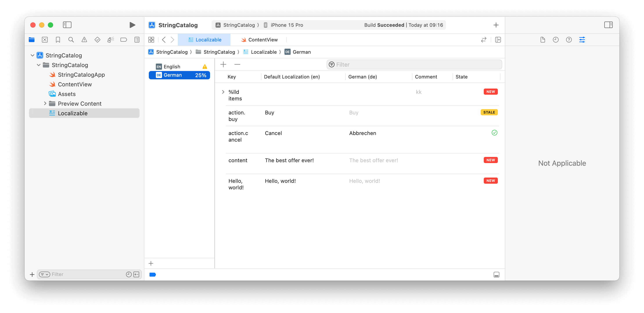
Task: Collapse the StringCatalog project root
Action: [x=32, y=55]
